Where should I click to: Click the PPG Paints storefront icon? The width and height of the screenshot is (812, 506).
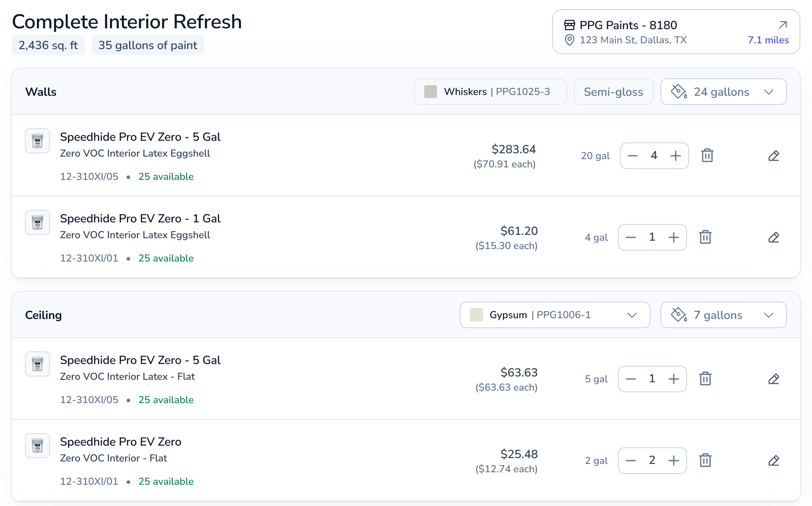pos(569,25)
